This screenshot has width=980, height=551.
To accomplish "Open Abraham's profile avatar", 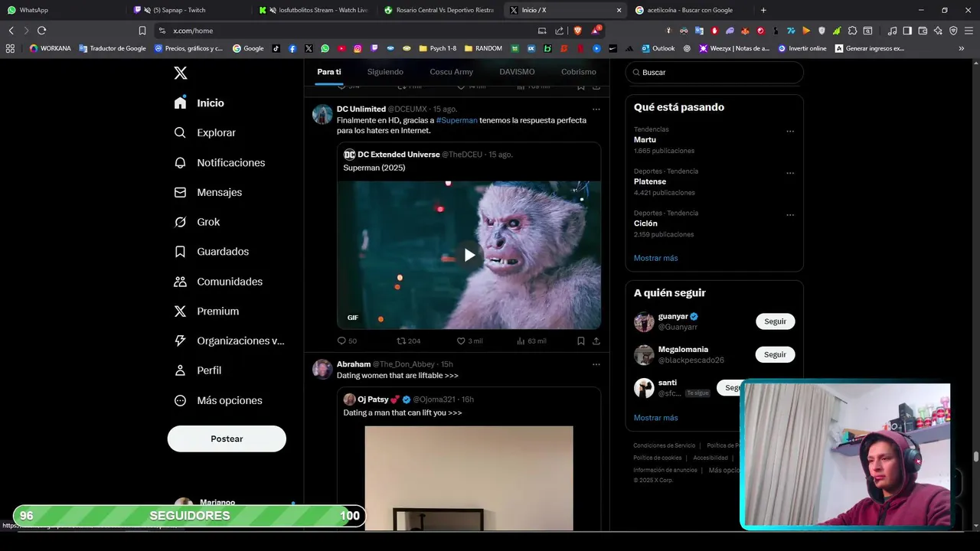I will tap(322, 370).
